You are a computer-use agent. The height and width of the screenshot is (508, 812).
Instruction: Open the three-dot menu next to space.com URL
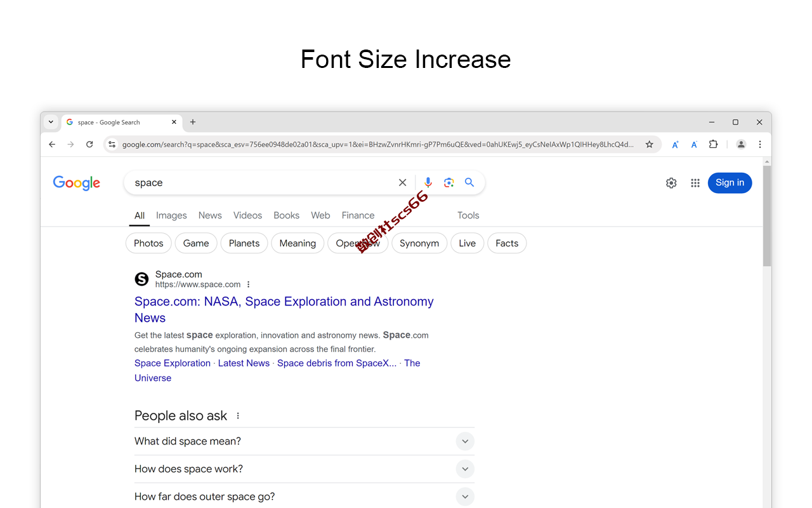click(249, 284)
